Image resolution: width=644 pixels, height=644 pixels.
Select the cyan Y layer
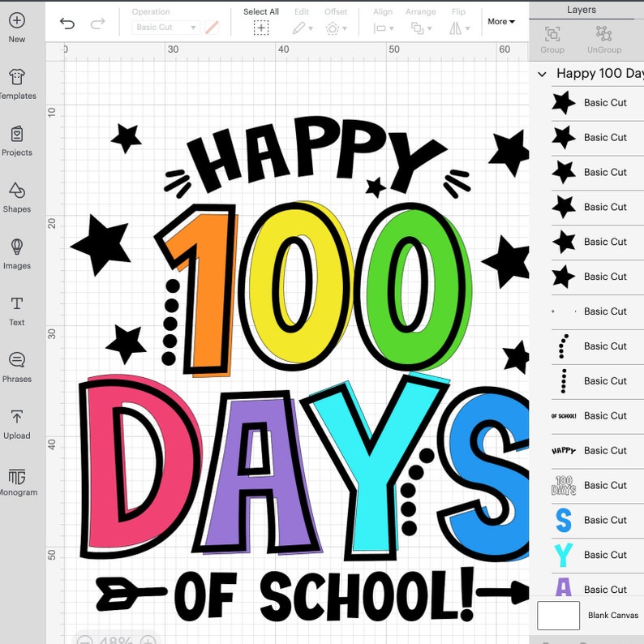tap(598, 555)
